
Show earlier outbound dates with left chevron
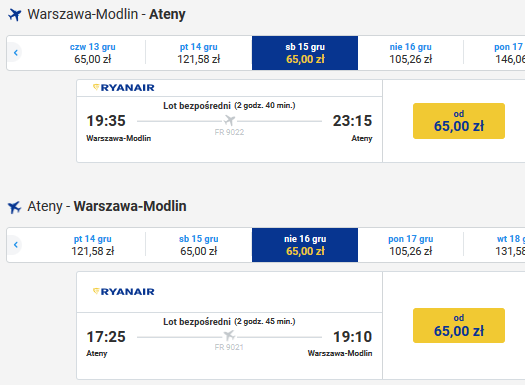click(15, 53)
